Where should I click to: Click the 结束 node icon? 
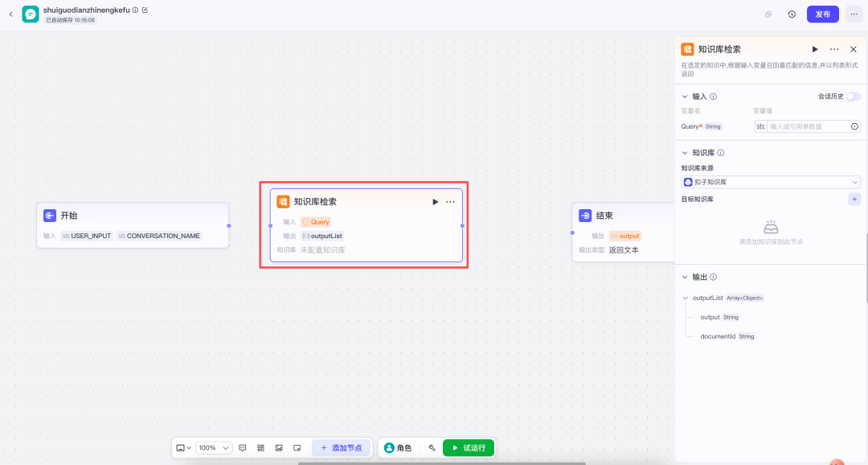point(585,216)
